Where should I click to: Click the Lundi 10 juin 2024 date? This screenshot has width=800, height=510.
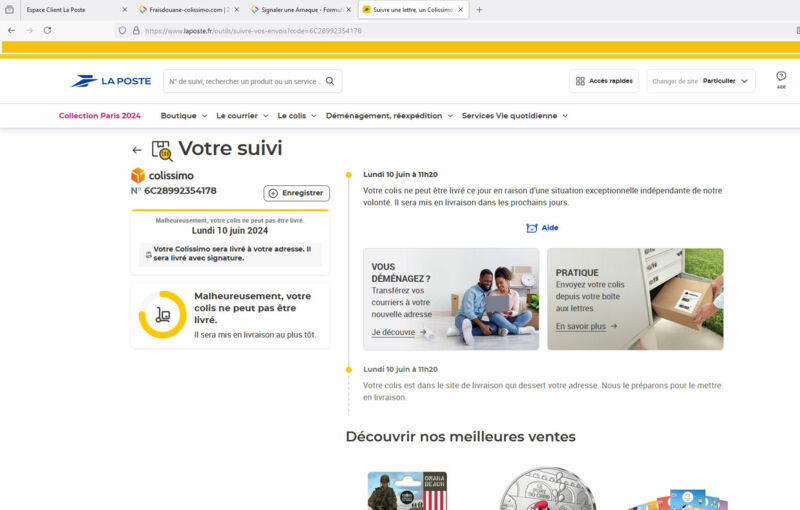pyautogui.click(x=230, y=231)
